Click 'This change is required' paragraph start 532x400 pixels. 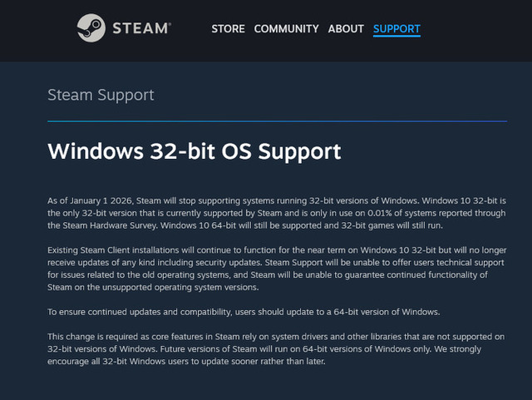(98, 337)
